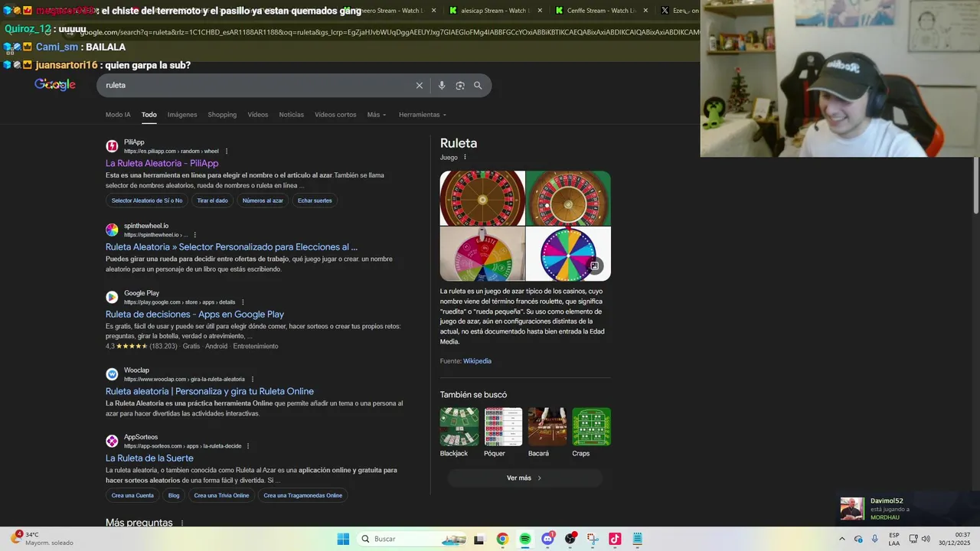Select the Videos cortos search tab
This screenshot has height=551, width=980.
335,115
